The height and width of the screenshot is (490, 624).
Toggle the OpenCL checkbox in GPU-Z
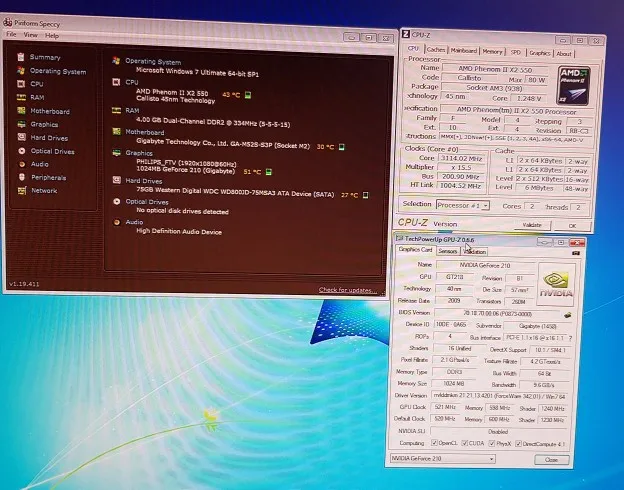[434, 443]
